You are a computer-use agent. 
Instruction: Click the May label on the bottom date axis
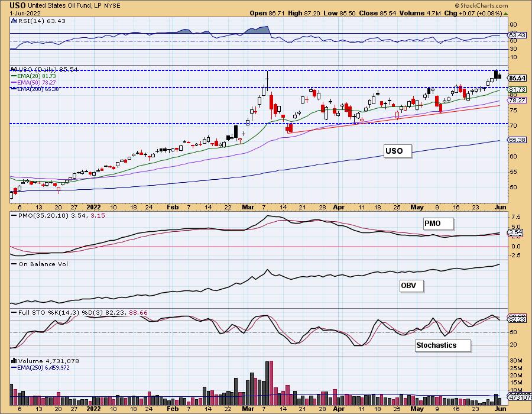tap(417, 409)
